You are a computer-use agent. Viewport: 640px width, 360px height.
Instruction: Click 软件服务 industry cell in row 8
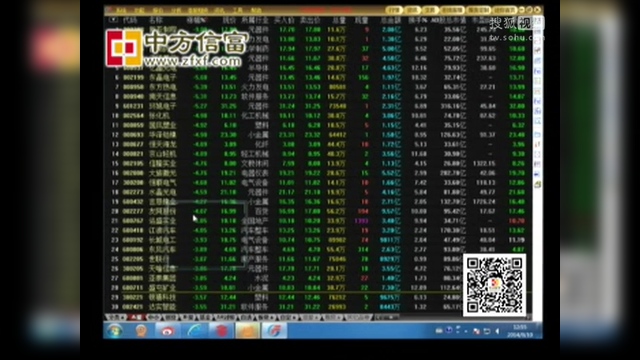[x=255, y=96]
